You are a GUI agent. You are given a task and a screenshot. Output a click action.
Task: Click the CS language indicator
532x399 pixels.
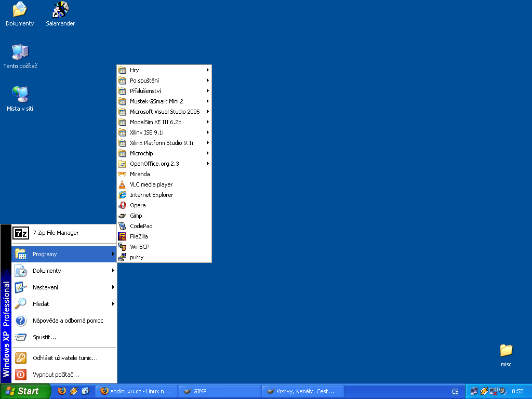pos(455,392)
